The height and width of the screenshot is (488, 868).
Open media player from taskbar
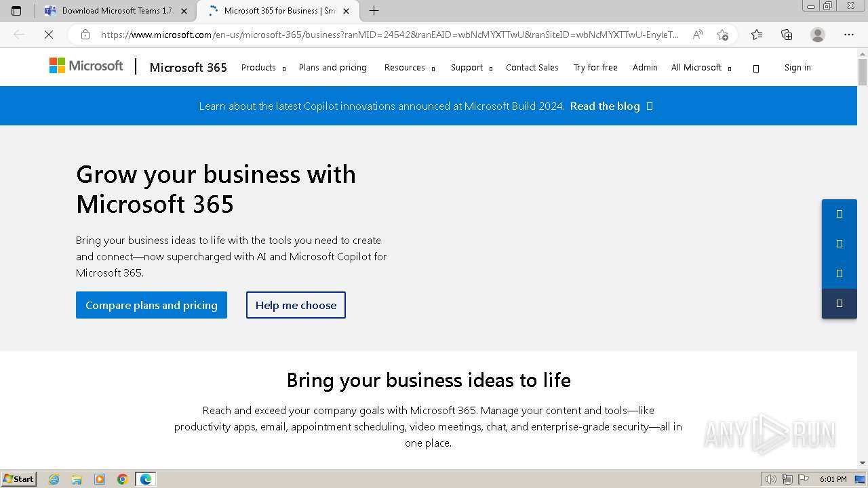[x=100, y=479]
